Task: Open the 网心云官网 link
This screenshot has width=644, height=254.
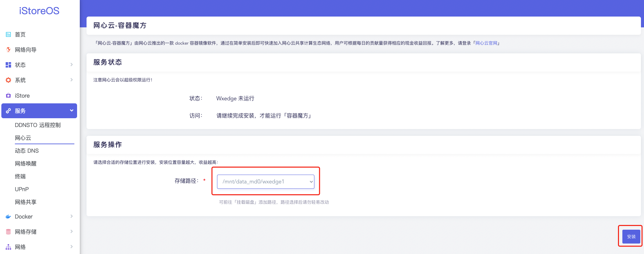Action: 486,43
